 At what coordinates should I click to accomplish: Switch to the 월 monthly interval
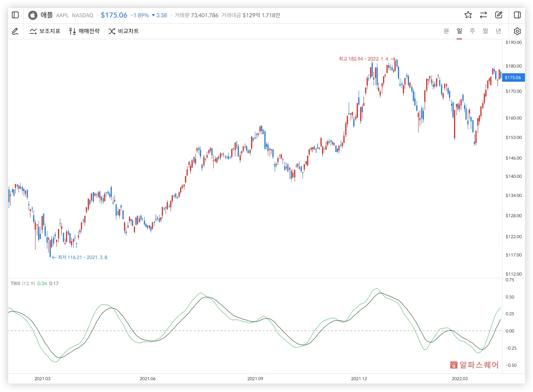point(485,31)
